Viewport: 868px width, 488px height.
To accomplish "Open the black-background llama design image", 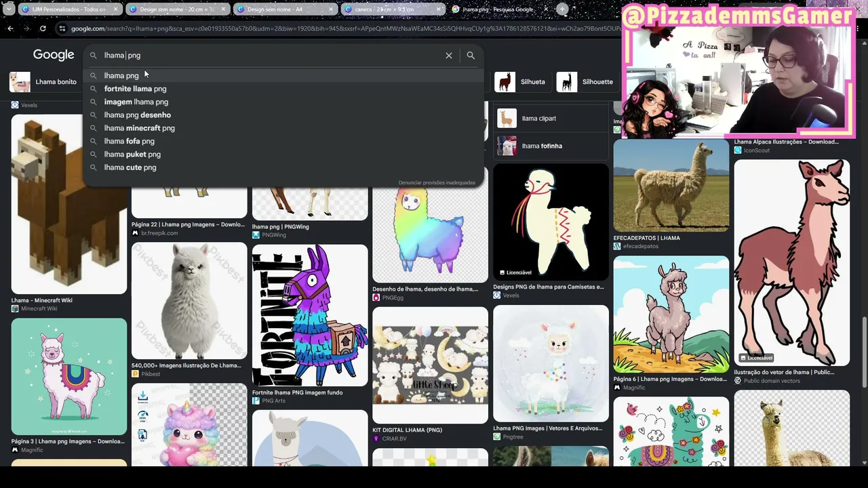I will [x=551, y=222].
